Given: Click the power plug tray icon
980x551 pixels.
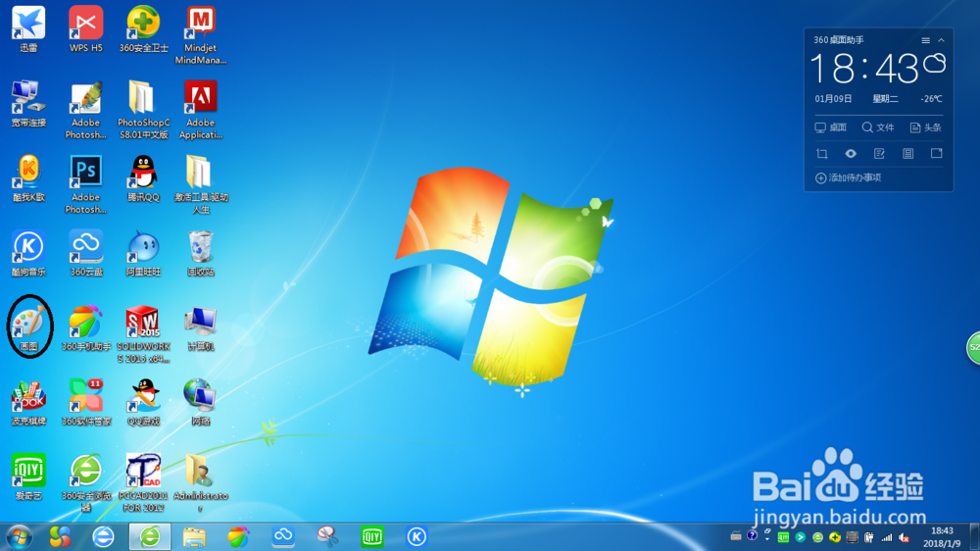Looking at the screenshot, I should 869,537.
